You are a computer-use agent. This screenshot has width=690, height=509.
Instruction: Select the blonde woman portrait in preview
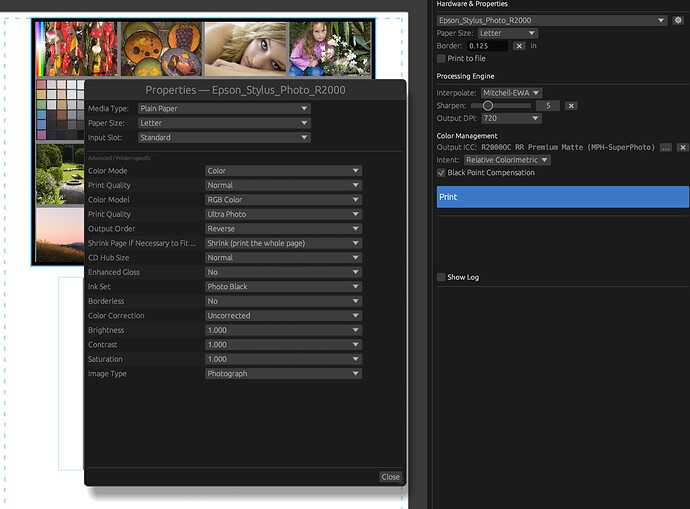pyautogui.click(x=246, y=49)
